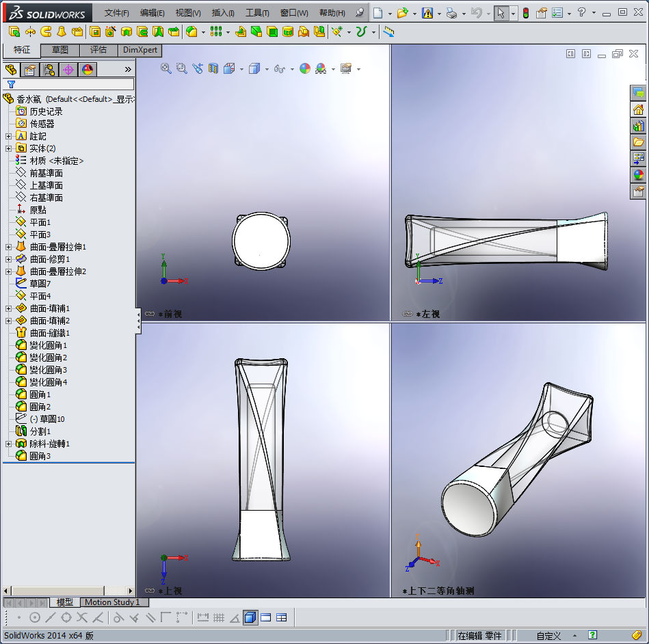Click the Curves toolbar icon
The height and width of the screenshot is (644, 649).
point(362,32)
